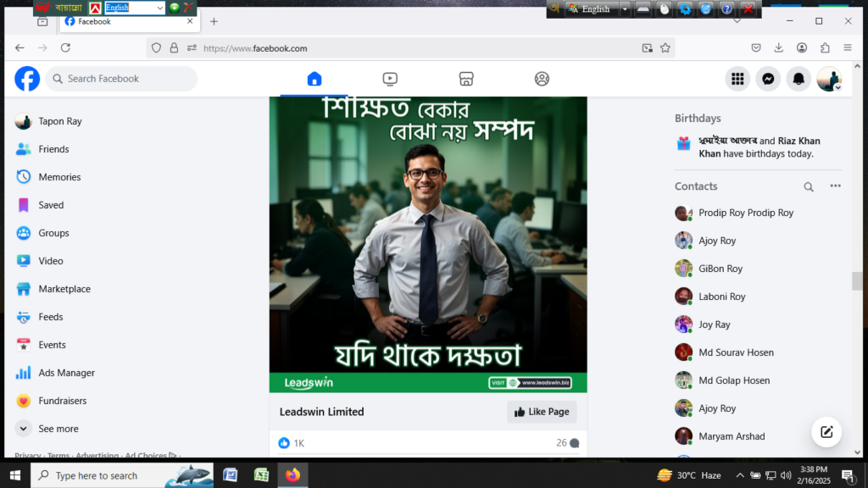Open Avro keyboard settings gear
Screen dimensions: 868x488
pos(683,8)
